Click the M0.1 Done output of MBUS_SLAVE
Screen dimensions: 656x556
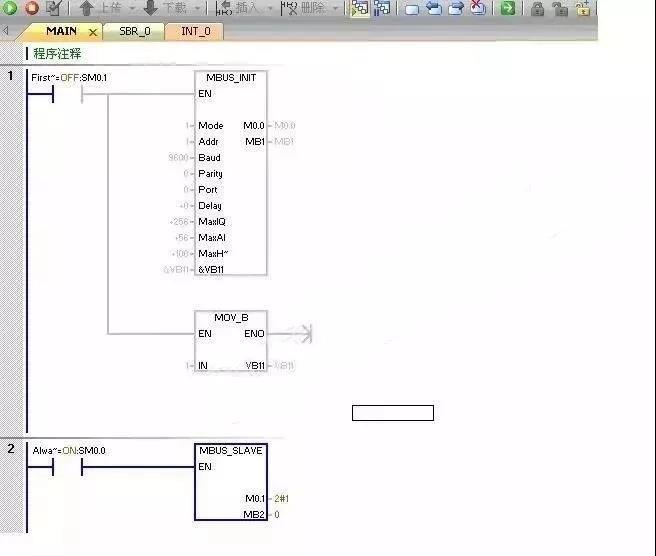click(x=255, y=499)
